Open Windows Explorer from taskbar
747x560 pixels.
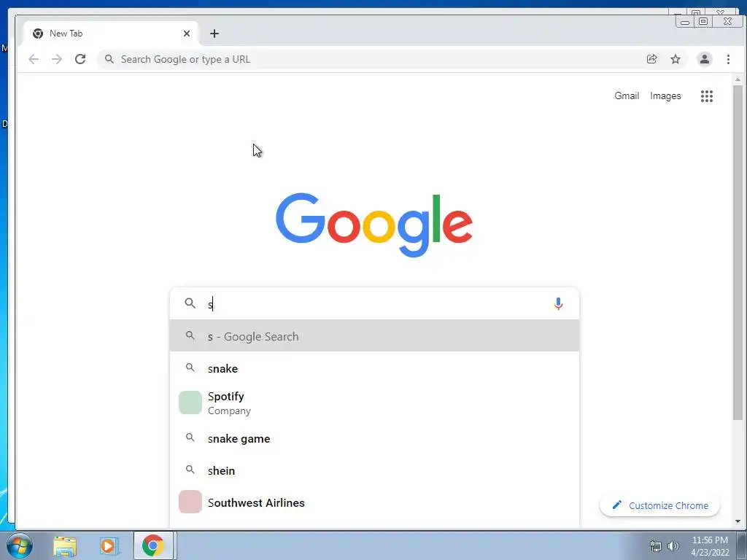65,545
